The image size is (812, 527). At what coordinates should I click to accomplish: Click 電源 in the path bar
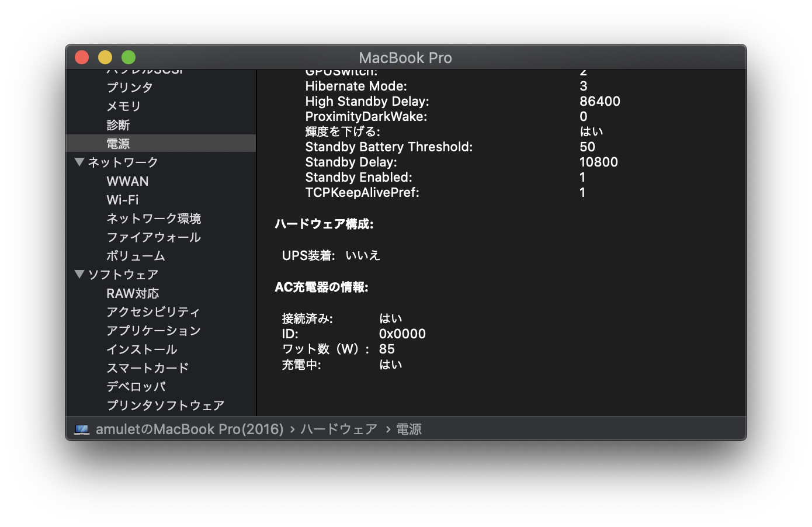(x=409, y=429)
